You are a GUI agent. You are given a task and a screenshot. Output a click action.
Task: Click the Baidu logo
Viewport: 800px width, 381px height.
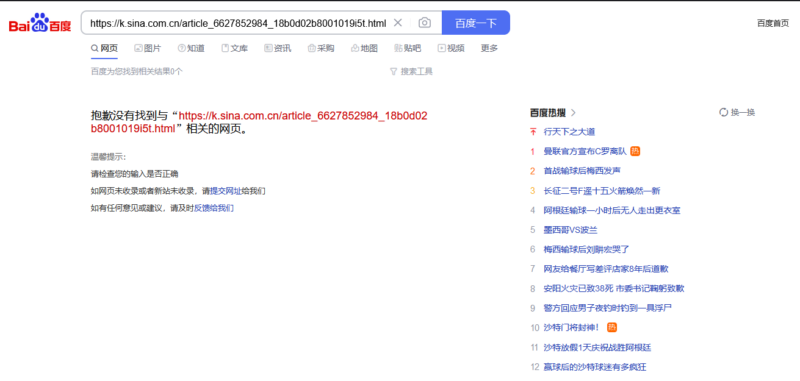tap(40, 23)
